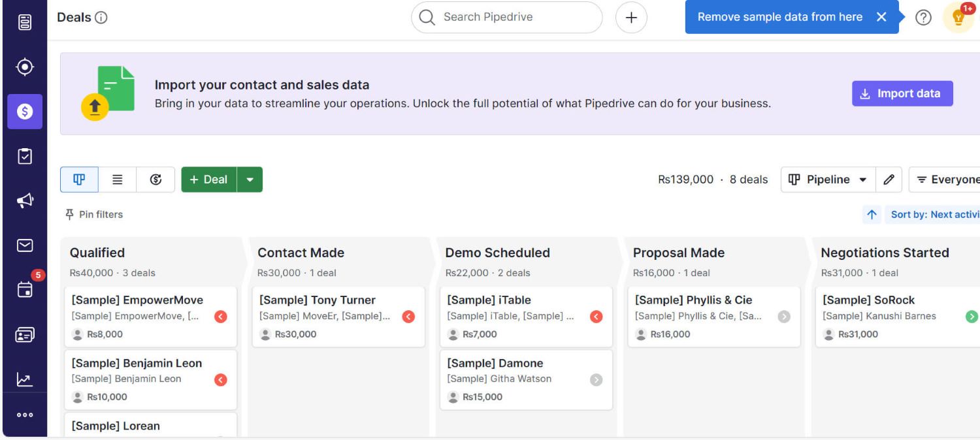Open the Campaigns megaphone sidebar icon
The image size is (980, 440).
pos(25,200)
